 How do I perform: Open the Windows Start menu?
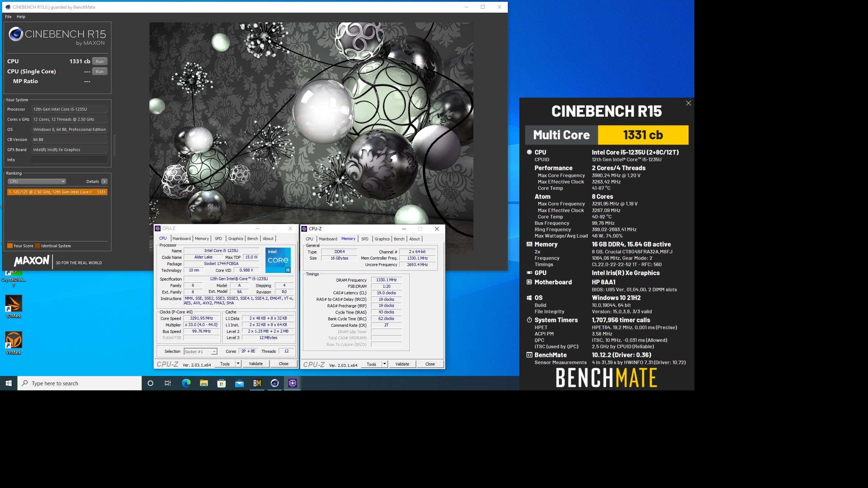(9, 383)
